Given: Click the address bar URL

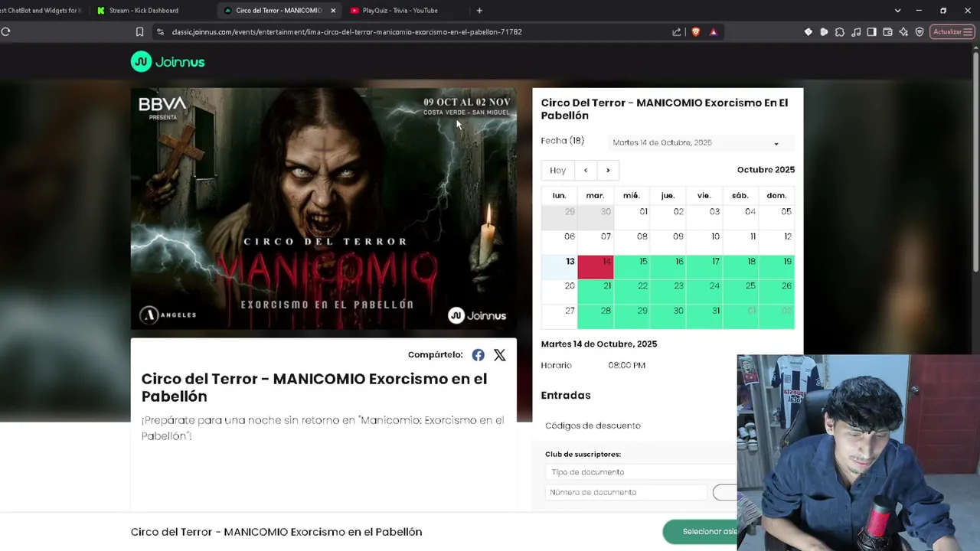Looking at the screenshot, I should 347,32.
